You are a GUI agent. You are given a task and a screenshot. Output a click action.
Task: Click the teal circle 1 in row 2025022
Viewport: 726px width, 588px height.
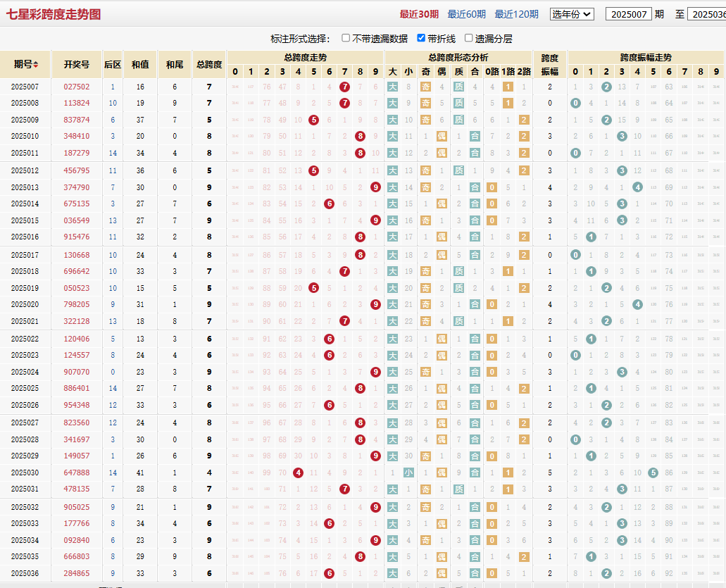pos(591,339)
